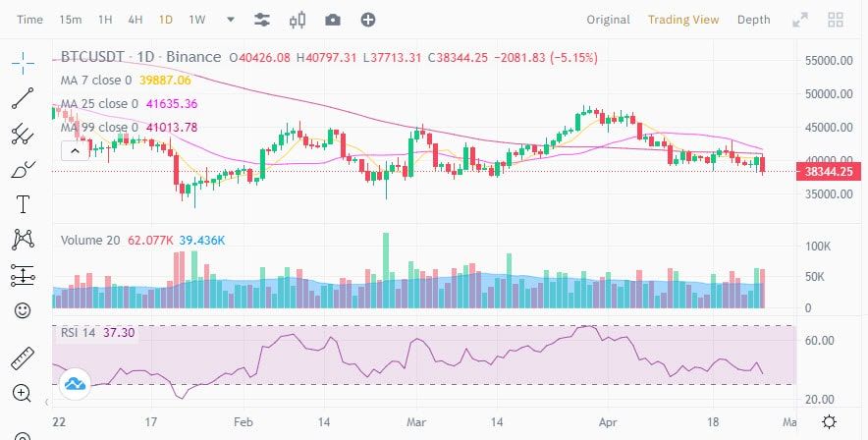
Task: Choose the pitchfork drawing tool
Action: (x=23, y=134)
